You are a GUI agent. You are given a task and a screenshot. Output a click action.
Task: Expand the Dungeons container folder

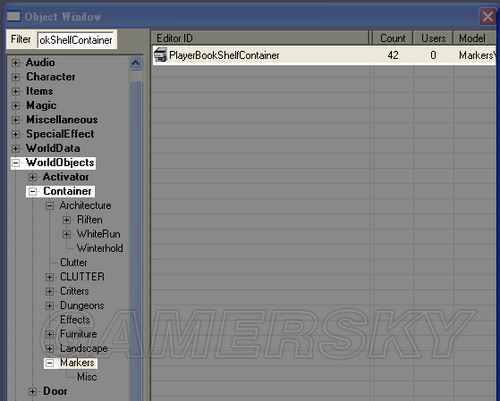pos(49,306)
